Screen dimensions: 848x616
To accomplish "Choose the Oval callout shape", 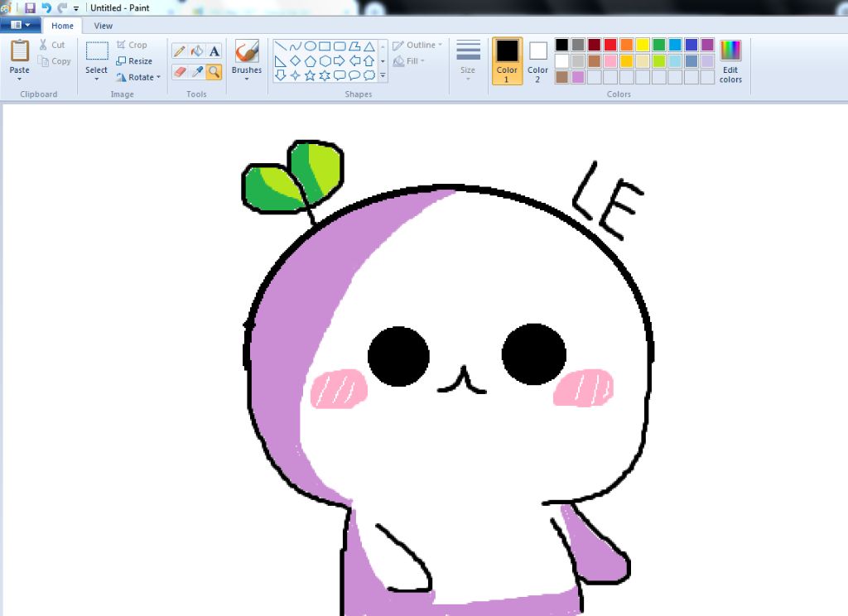I will pyautogui.click(x=354, y=75).
